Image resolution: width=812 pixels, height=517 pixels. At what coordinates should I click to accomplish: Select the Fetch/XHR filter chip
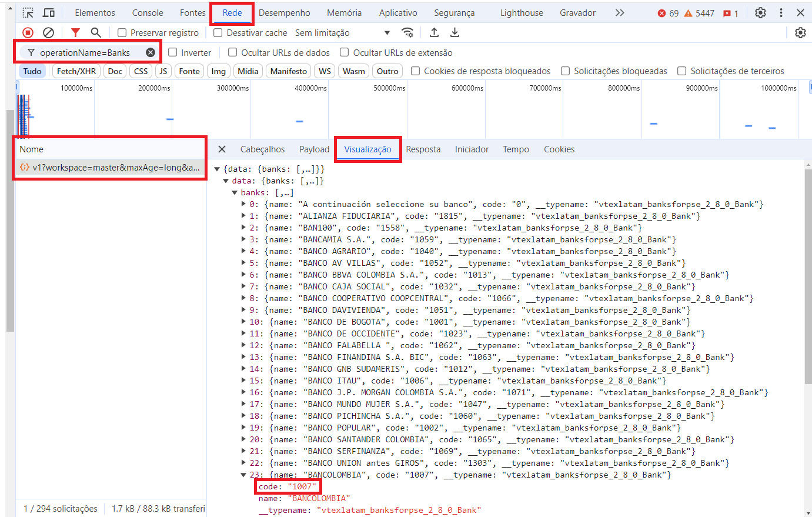coord(76,71)
